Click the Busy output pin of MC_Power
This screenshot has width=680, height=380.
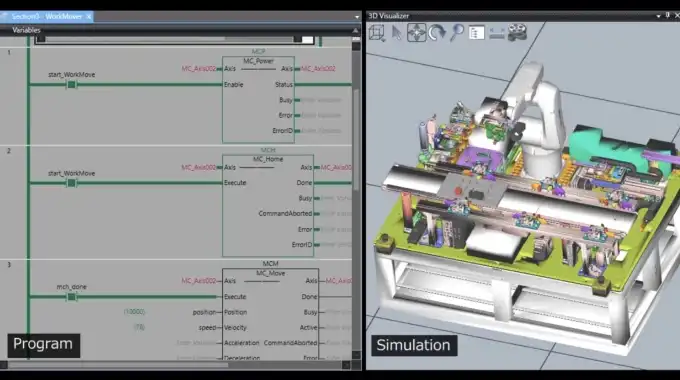coord(286,100)
